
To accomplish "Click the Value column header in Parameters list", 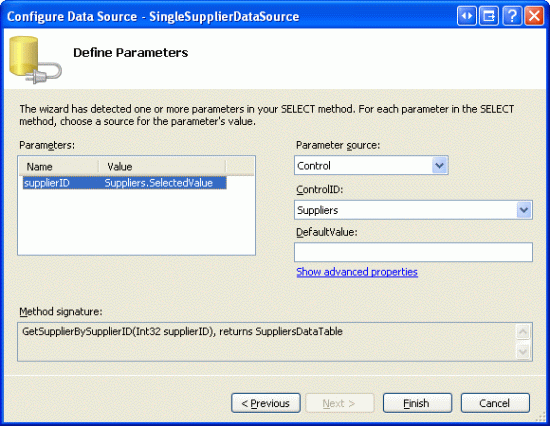I will click(162, 166).
